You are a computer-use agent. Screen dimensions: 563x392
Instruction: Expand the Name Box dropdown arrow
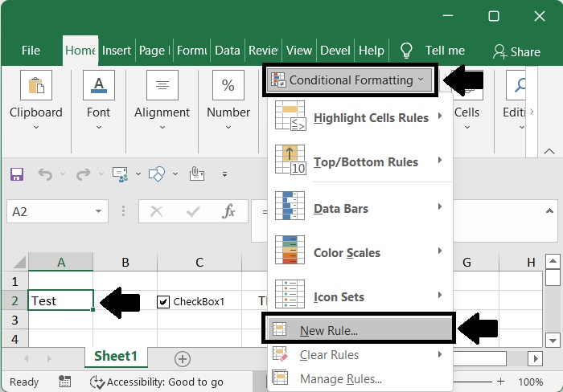click(100, 211)
